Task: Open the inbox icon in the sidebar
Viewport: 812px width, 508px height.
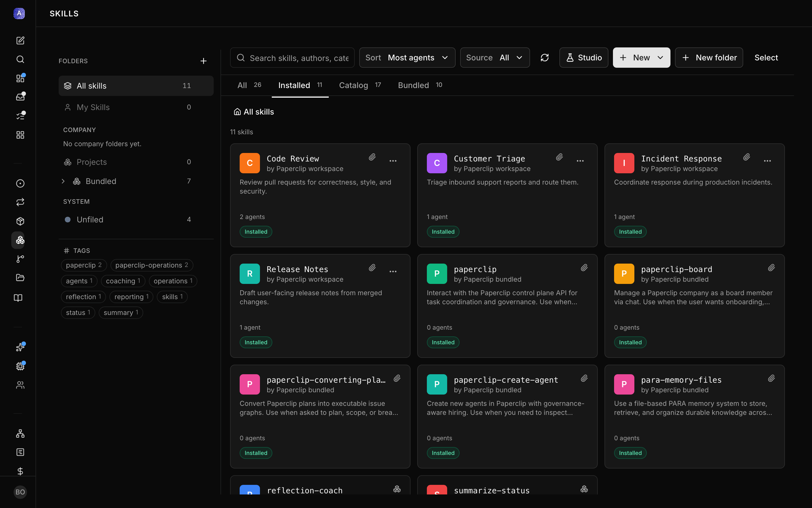Action: 20,97
